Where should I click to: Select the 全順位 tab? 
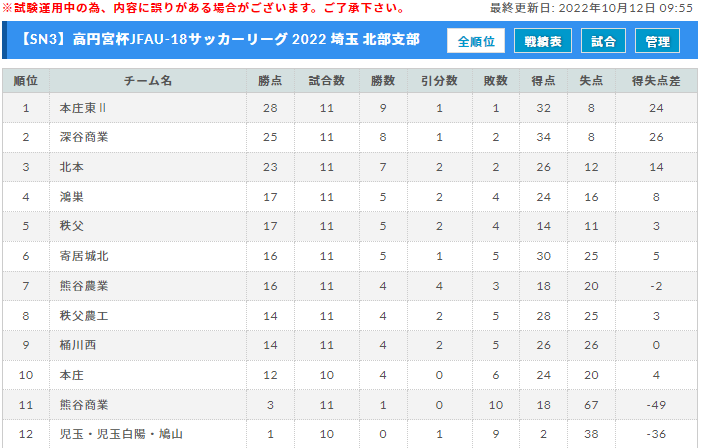476,41
